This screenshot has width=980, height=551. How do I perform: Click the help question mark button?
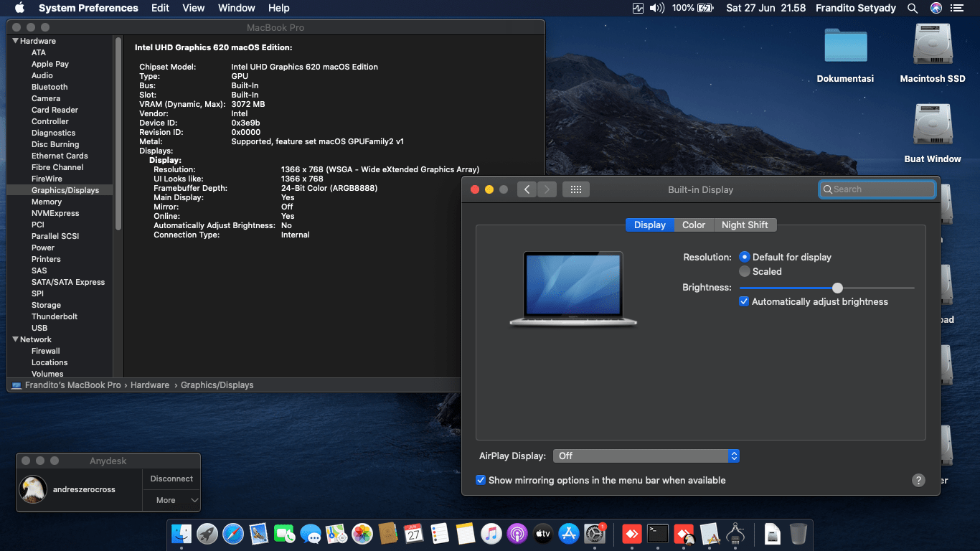click(x=918, y=481)
